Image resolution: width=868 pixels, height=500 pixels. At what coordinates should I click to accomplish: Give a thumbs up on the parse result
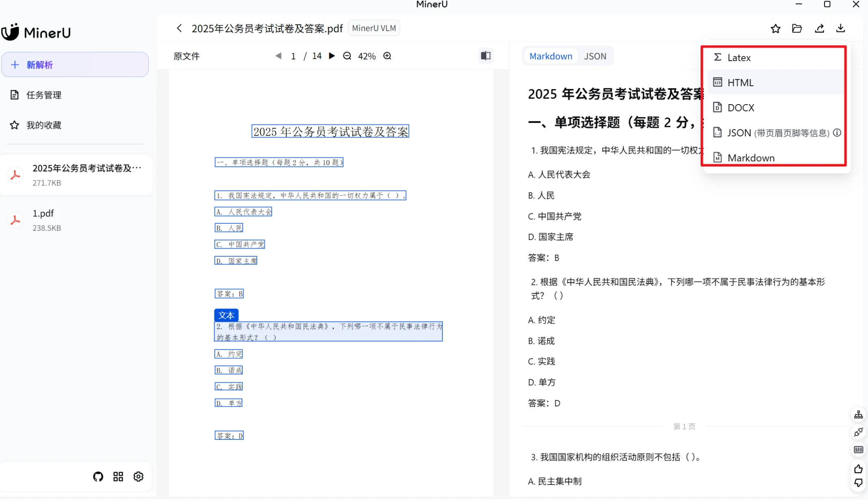tap(858, 469)
